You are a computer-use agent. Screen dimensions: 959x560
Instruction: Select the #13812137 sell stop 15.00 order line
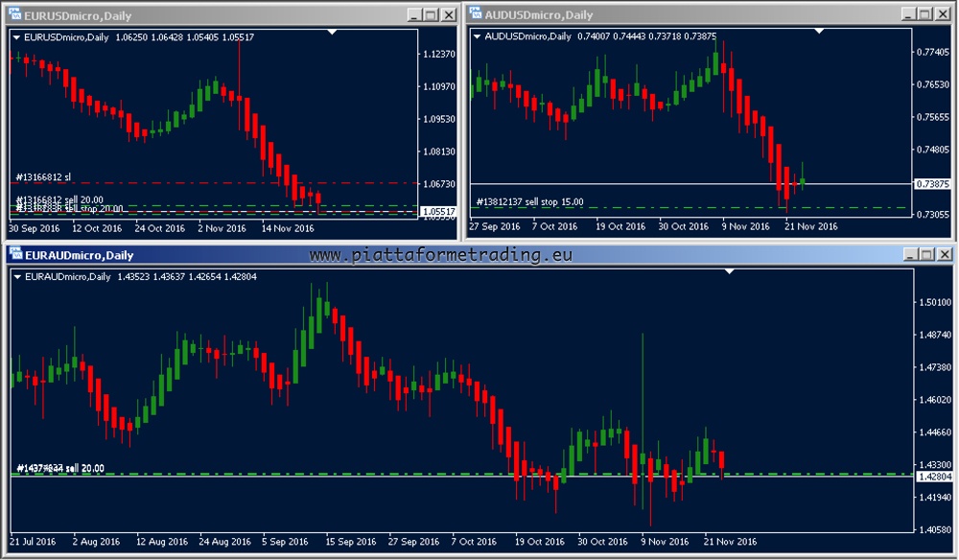[x=671, y=207]
